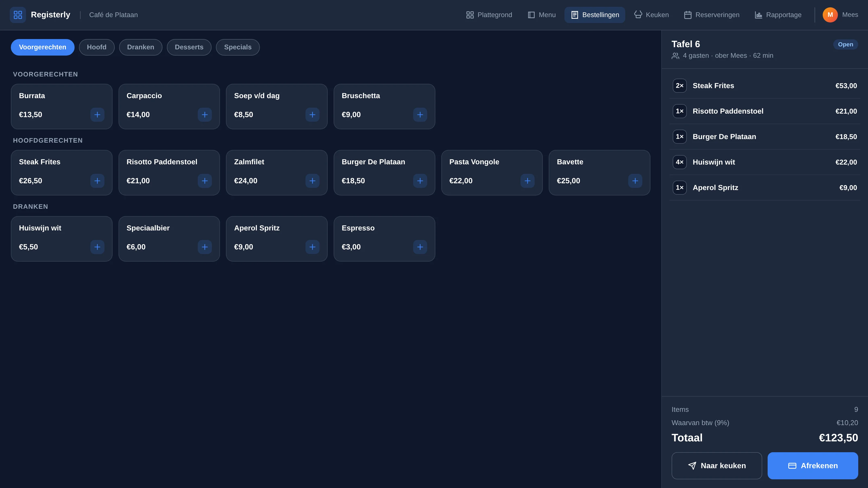Click the Café de Plataan label
868x488 pixels.
(x=113, y=15)
